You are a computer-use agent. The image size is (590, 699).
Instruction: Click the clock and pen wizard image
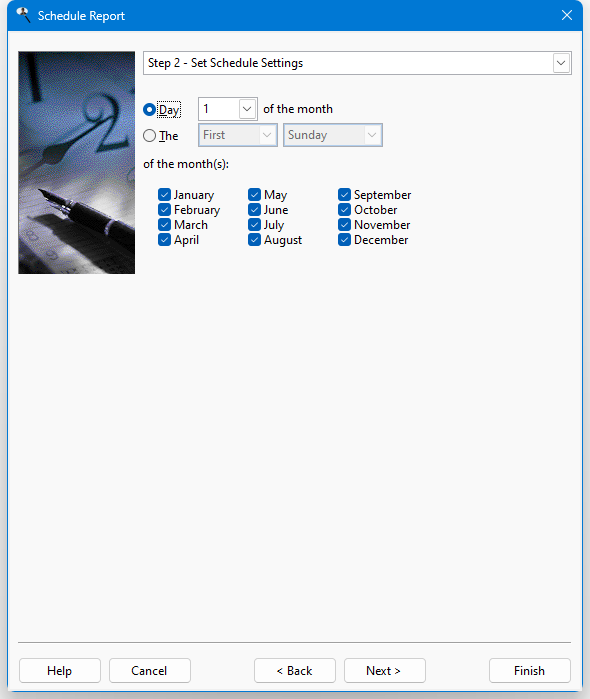(x=77, y=163)
